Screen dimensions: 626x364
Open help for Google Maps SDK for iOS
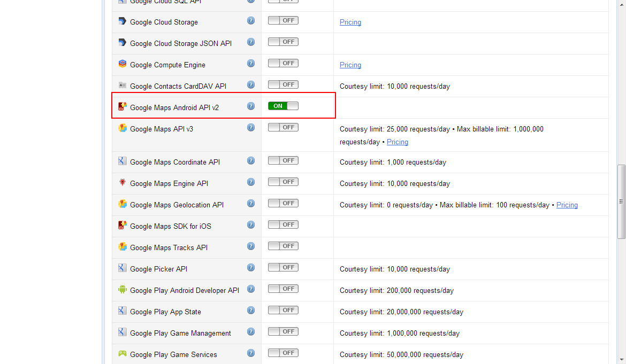click(251, 225)
